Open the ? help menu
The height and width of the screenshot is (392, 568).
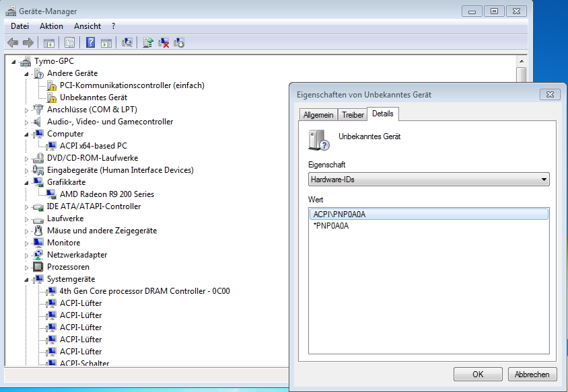(x=113, y=26)
